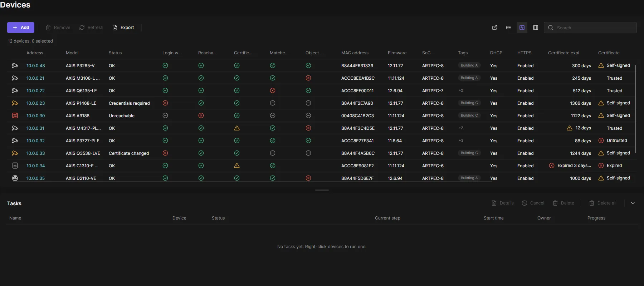644x286 pixels.
Task: Click the self-signed warning icon for 10.0.0.48
Action: [601, 65]
